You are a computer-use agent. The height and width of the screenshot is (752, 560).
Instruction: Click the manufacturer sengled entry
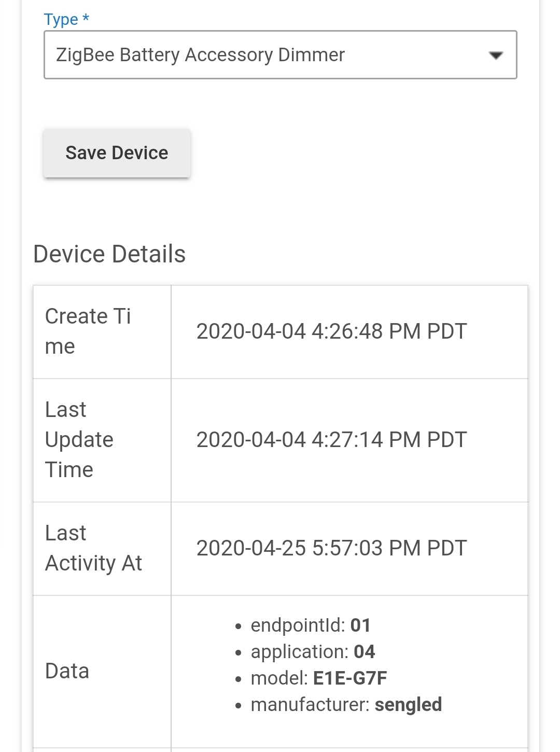(x=346, y=705)
